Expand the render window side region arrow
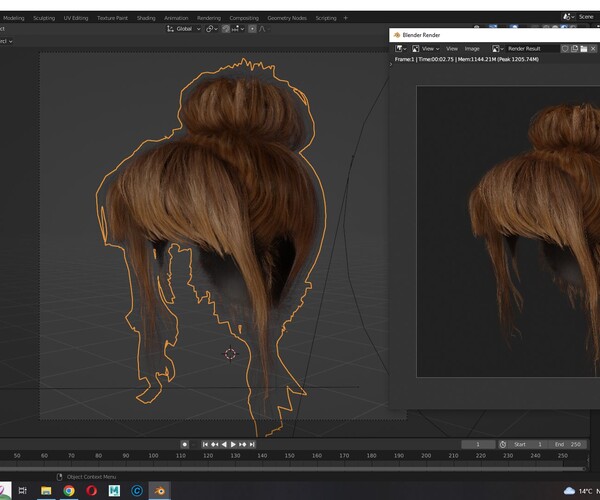The width and height of the screenshot is (600, 500). [391, 64]
